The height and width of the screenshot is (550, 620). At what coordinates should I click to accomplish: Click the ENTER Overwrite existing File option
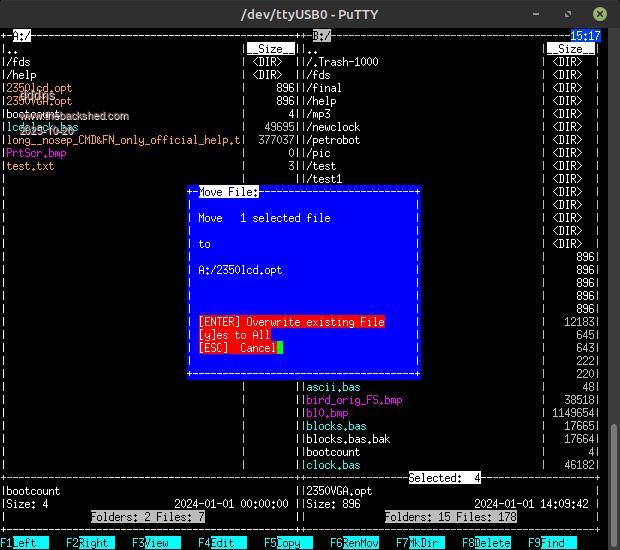coord(291,322)
